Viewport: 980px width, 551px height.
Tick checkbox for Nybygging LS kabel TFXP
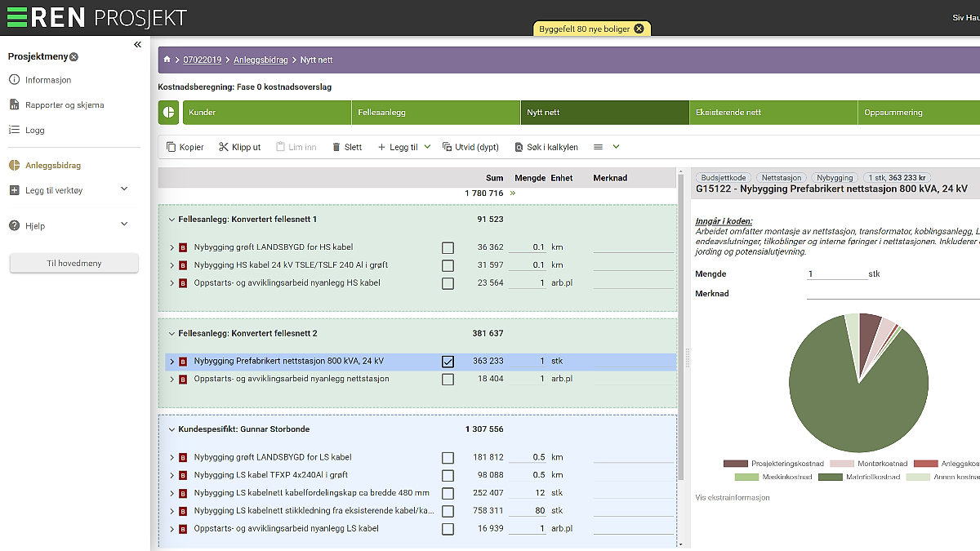coord(448,475)
